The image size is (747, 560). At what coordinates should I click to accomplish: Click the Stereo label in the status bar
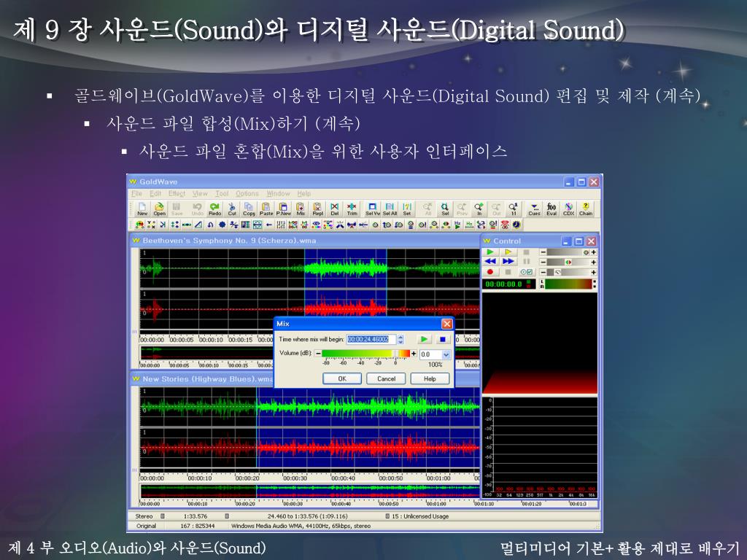coord(144,516)
